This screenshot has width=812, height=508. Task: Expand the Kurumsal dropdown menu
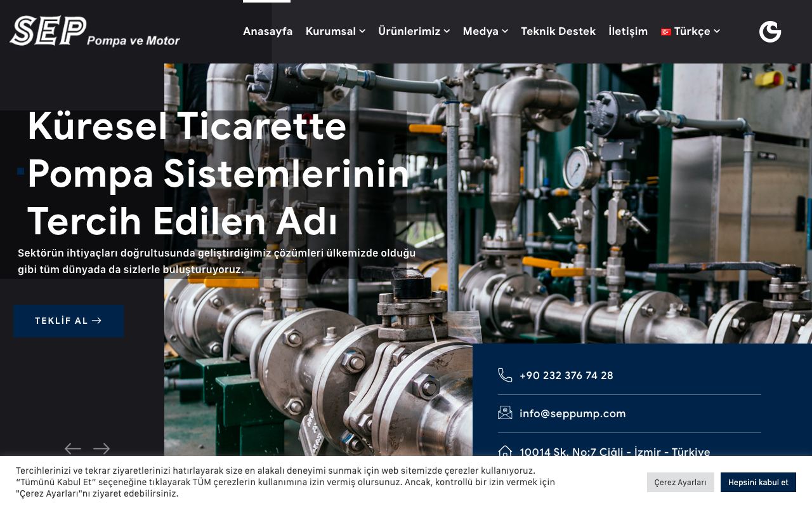point(336,31)
